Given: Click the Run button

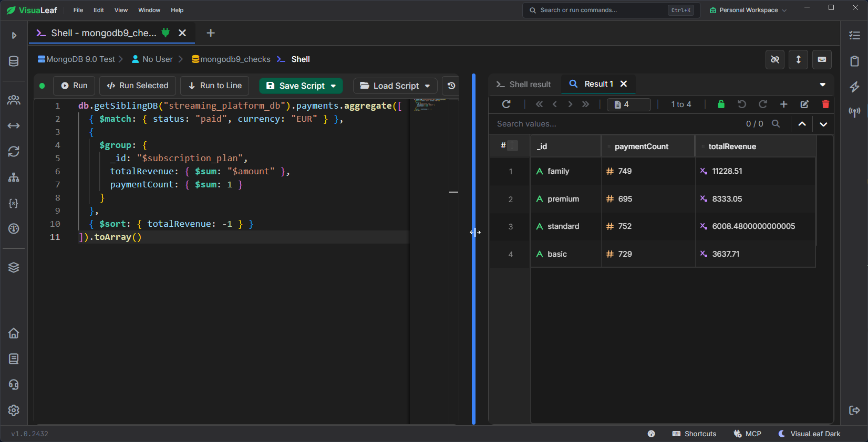Looking at the screenshot, I should (74, 86).
